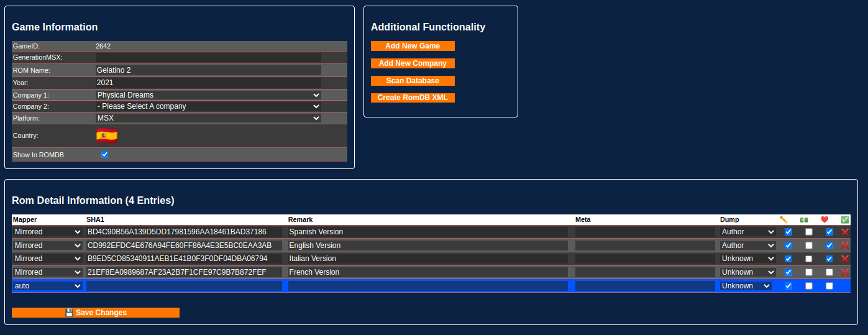Click the Italian Version remark field
The height and width of the screenshot is (335, 868).
(x=428, y=259)
